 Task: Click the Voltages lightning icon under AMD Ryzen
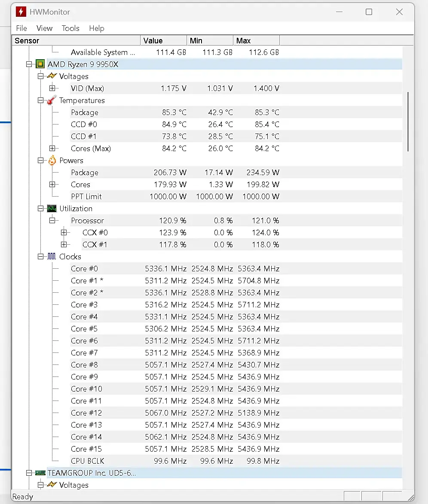(x=52, y=76)
